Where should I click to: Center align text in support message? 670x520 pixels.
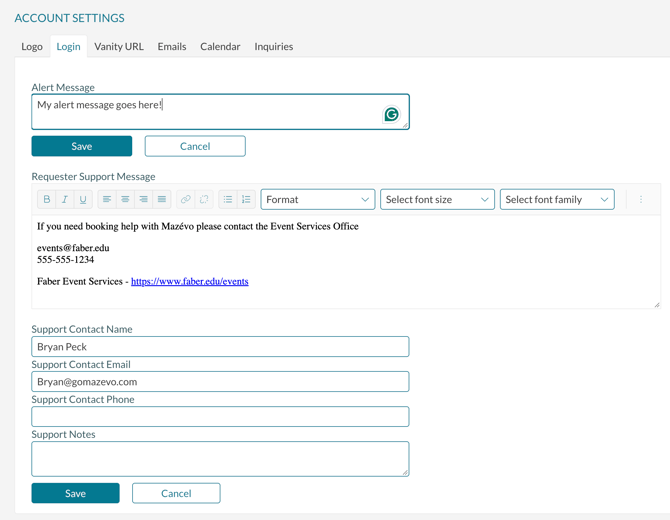point(125,199)
